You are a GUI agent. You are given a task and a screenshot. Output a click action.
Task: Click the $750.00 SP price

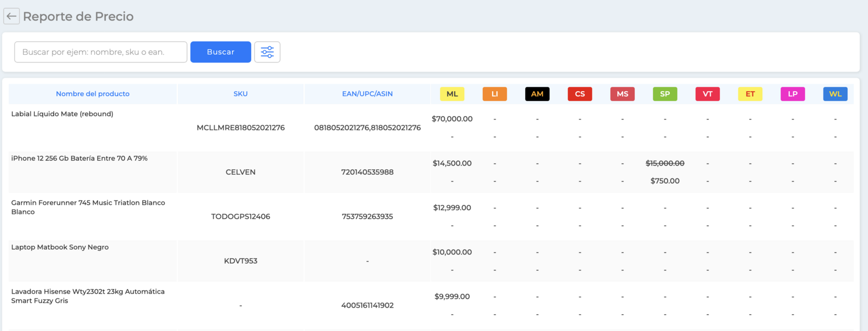[x=665, y=181]
